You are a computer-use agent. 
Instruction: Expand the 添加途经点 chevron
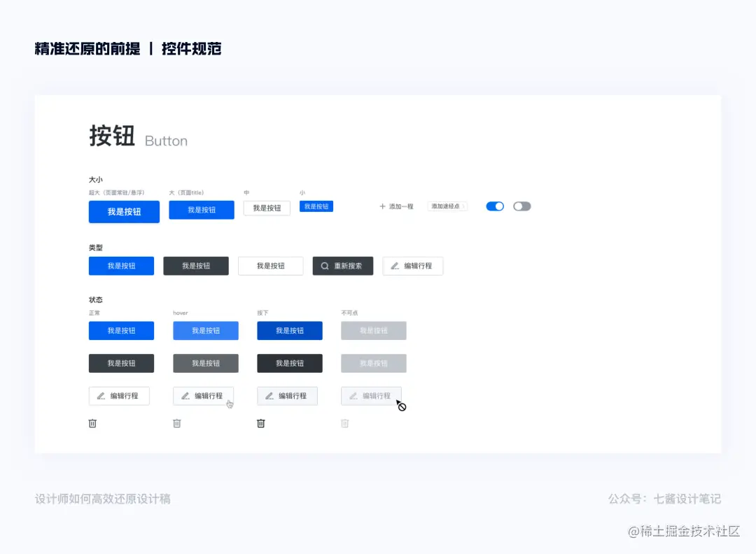(x=465, y=206)
